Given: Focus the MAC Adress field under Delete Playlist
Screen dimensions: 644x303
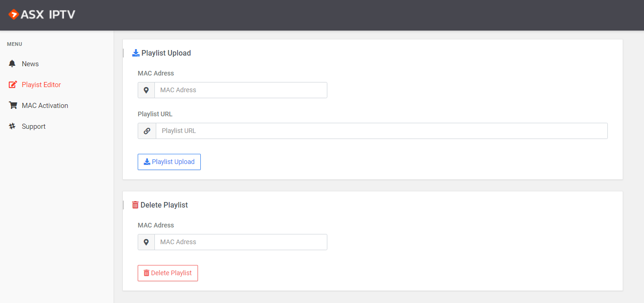Looking at the screenshot, I should pos(241,242).
